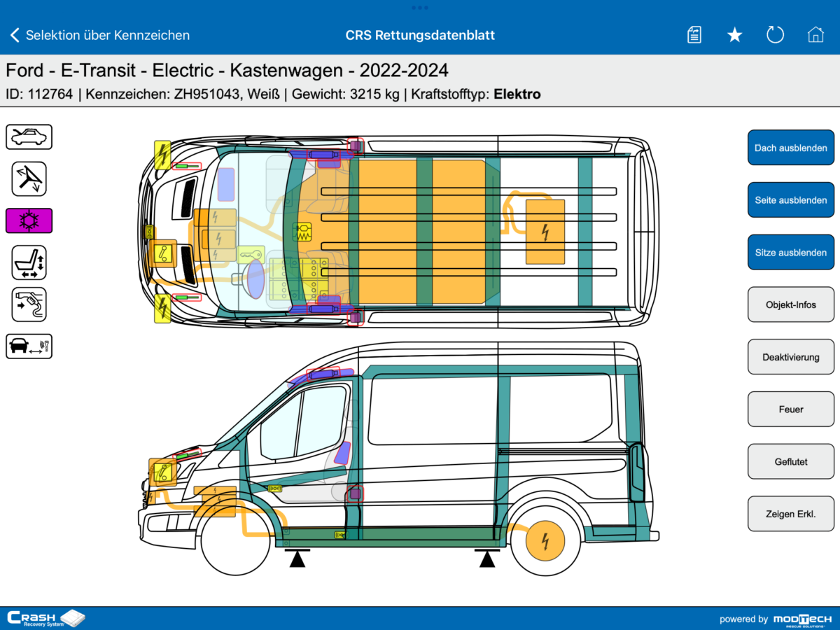This screenshot has width=840, height=630.
Task: Open the iPad multitasking three-dot menu
Action: click(x=420, y=8)
